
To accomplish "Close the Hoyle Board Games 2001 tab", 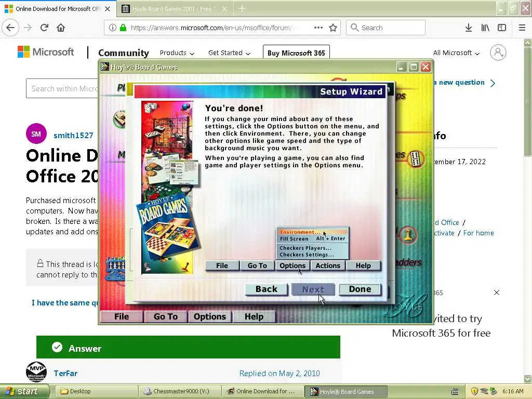I will [224, 9].
